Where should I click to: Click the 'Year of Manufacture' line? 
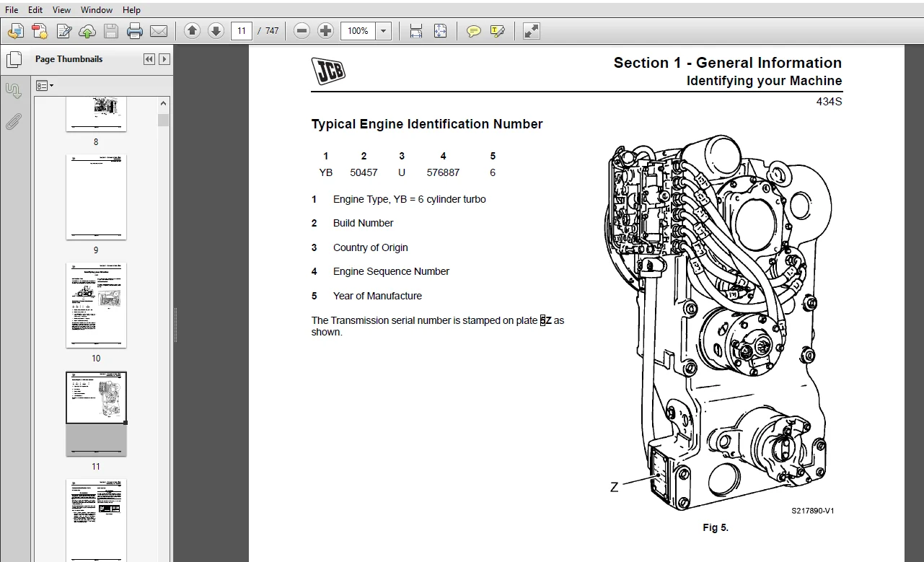point(377,296)
